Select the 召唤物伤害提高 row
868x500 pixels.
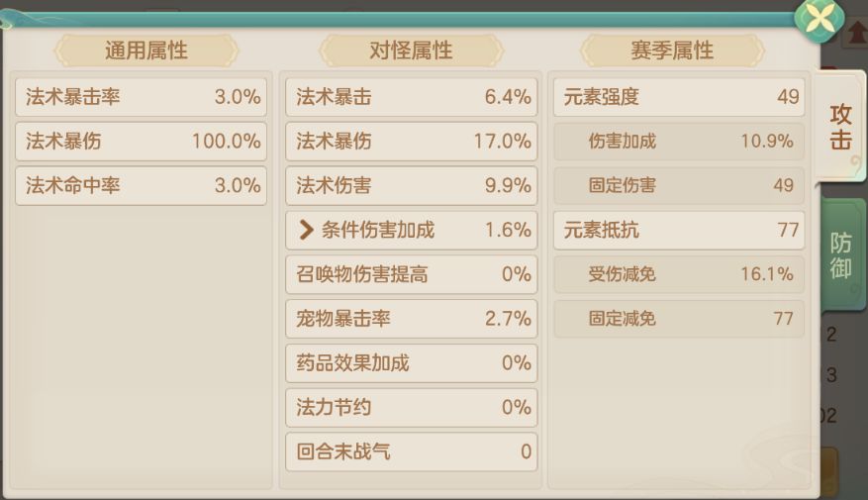coord(412,274)
